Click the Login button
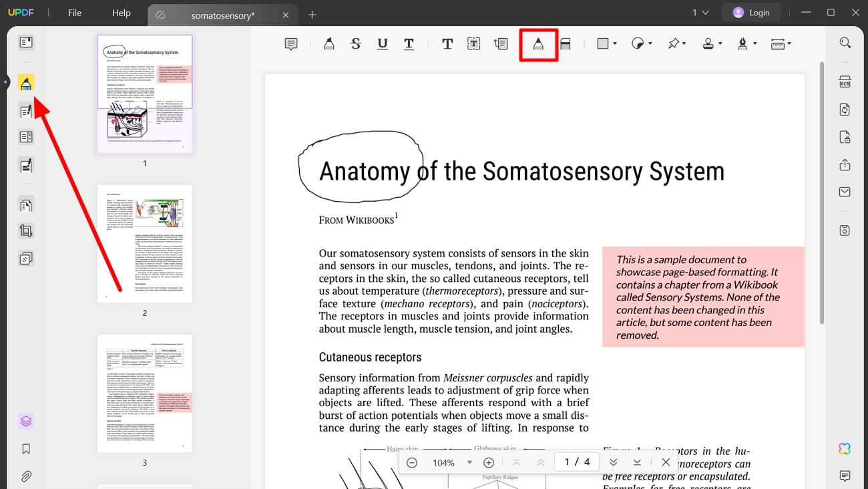Viewport: 868px width, 489px height. (x=751, y=13)
